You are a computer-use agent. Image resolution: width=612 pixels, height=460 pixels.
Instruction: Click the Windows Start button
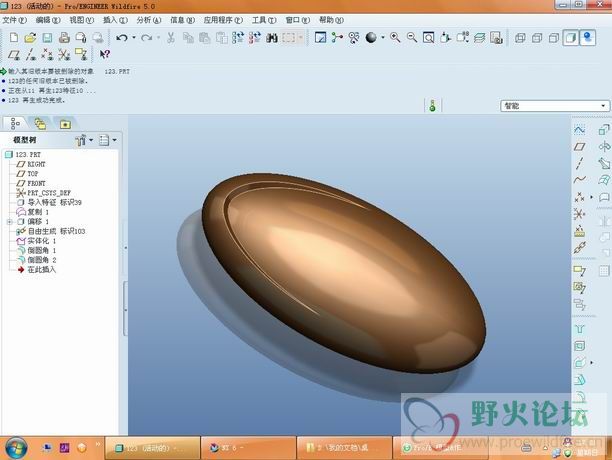pos(16,448)
